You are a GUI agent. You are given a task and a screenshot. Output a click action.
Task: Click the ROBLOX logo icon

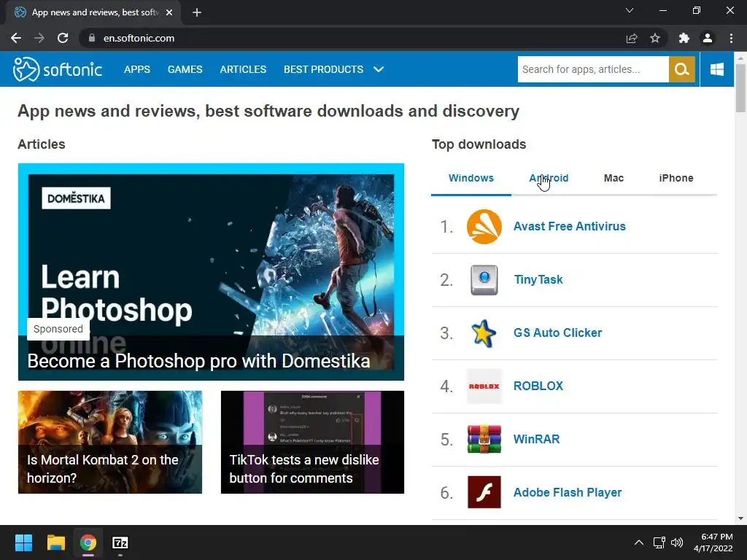point(484,386)
